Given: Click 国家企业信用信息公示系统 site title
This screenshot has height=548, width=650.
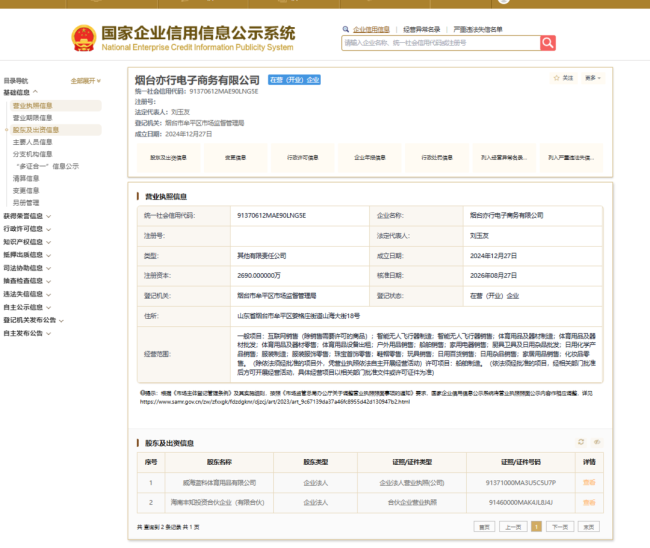Looking at the screenshot, I should point(198,33).
